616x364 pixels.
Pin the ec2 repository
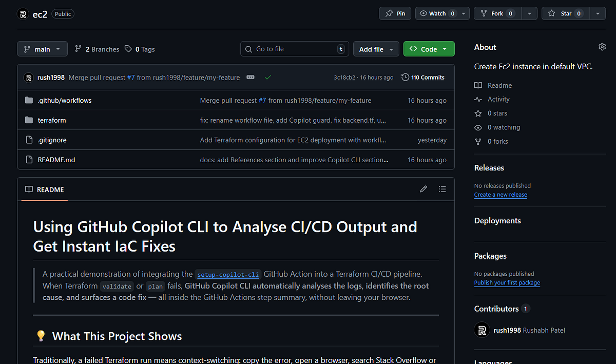tap(395, 13)
